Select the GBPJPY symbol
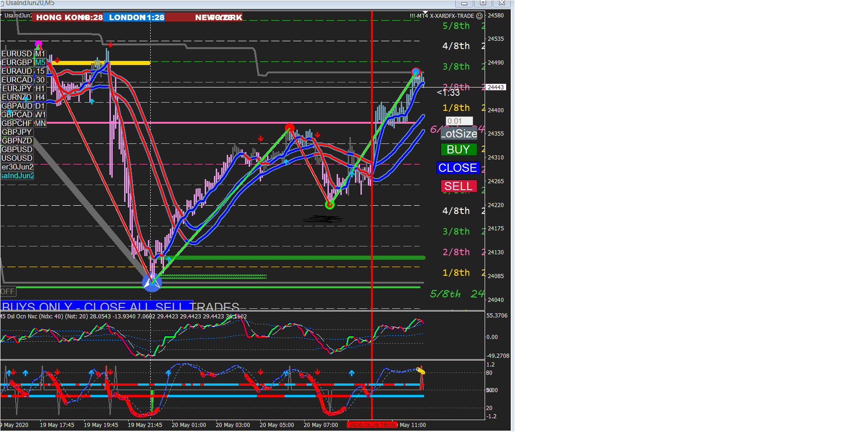Screen dimensions: 868x432 point(17,132)
